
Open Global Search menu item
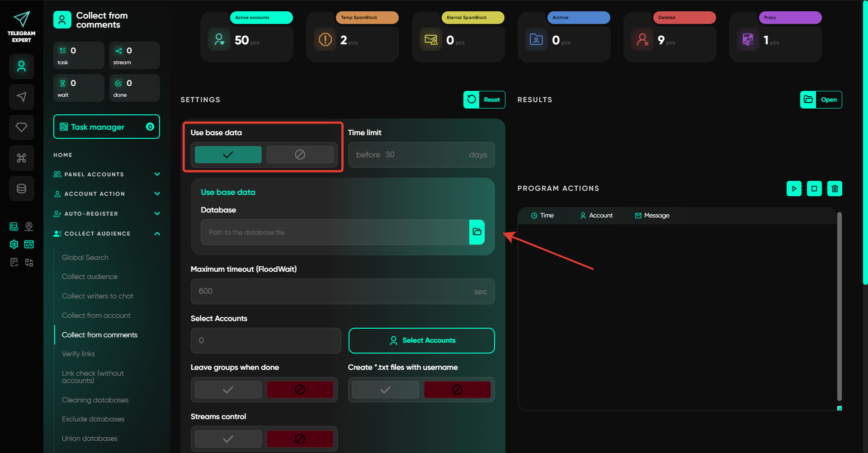[x=85, y=258]
